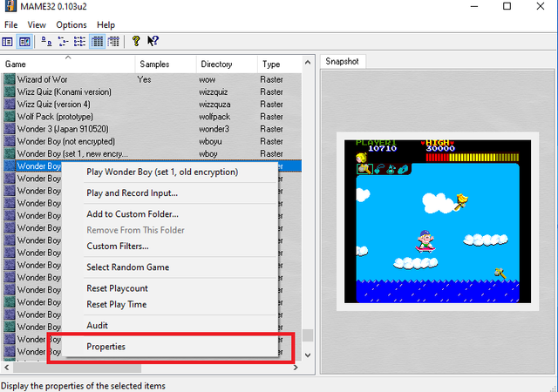Click the 'wizzquiz' directory cell

pos(213,92)
